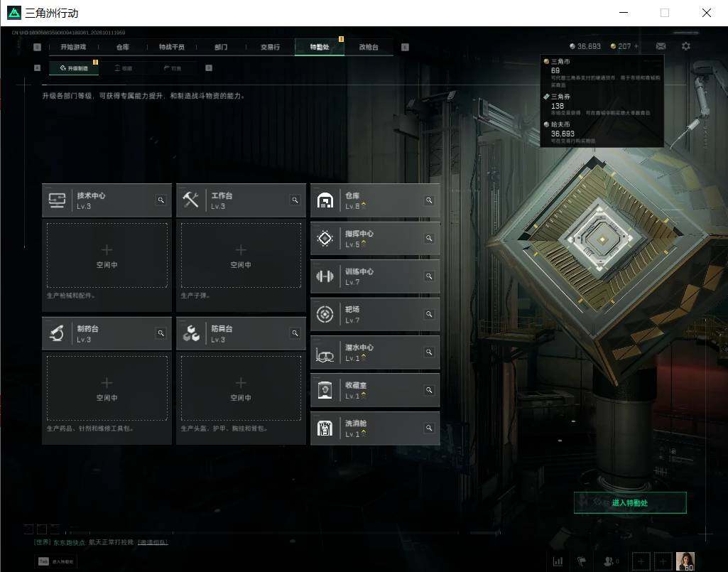Open the mail envelope icon

[x=661, y=46]
